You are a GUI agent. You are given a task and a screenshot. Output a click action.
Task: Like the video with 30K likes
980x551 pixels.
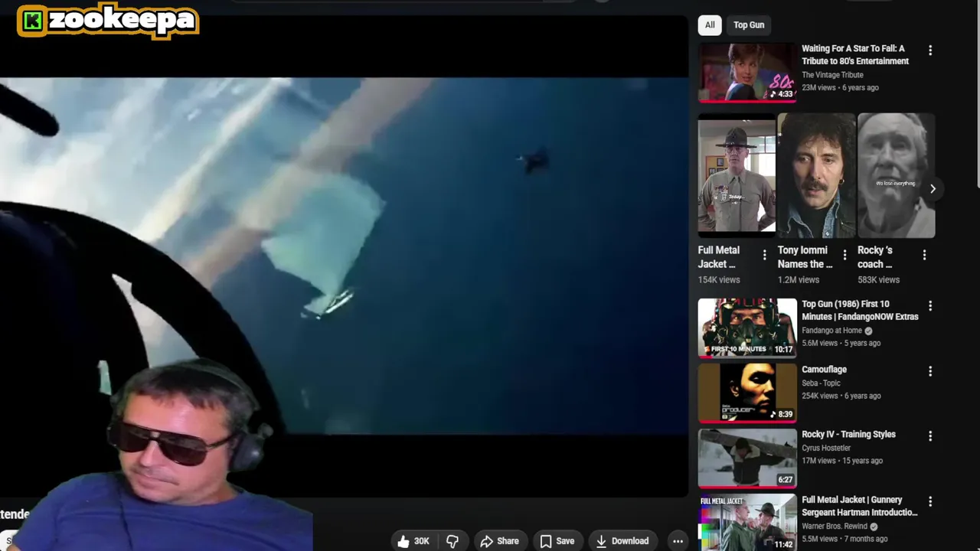click(413, 541)
